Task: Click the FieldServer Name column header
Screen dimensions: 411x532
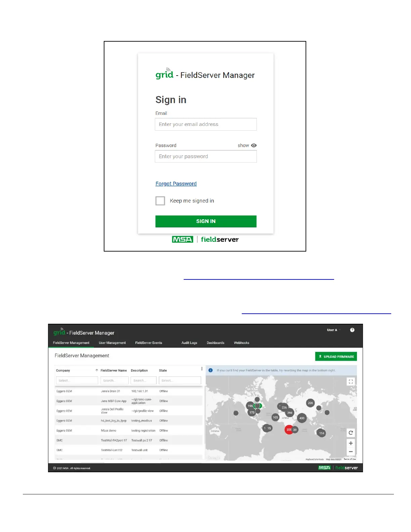Action: pos(113,370)
